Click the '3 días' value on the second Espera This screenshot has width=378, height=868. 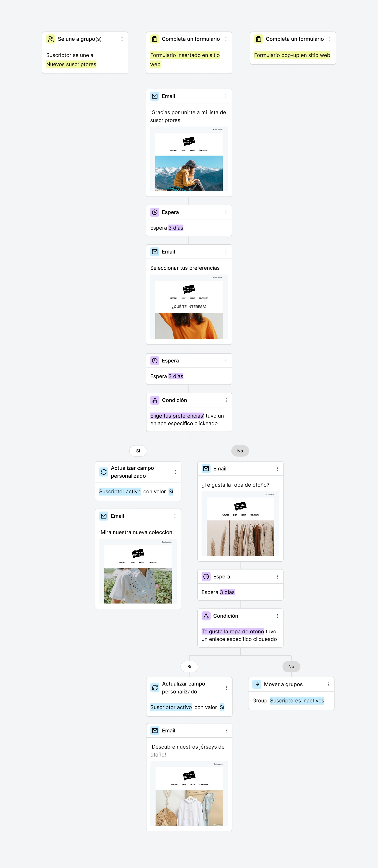pos(176,376)
